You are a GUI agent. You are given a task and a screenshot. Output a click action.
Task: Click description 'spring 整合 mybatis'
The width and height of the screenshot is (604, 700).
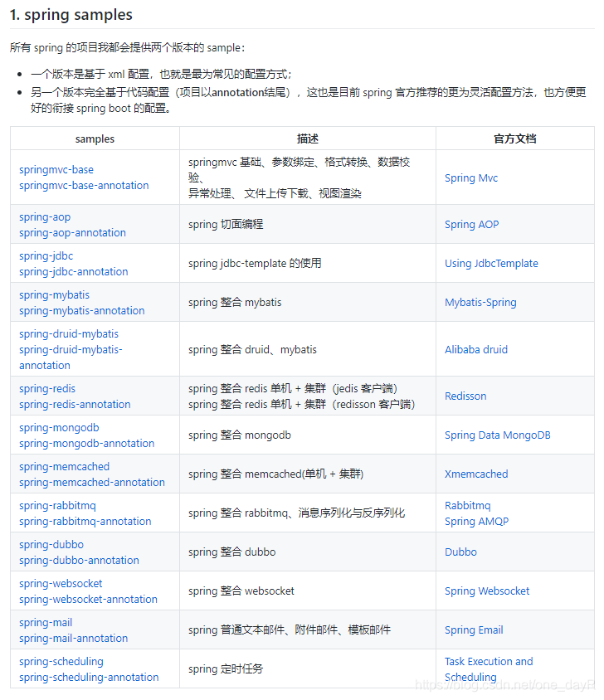[235, 302]
